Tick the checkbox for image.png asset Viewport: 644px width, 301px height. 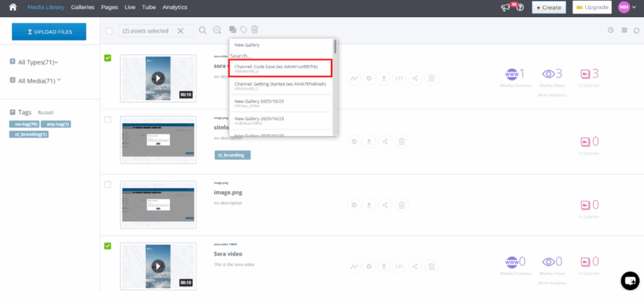(108, 185)
